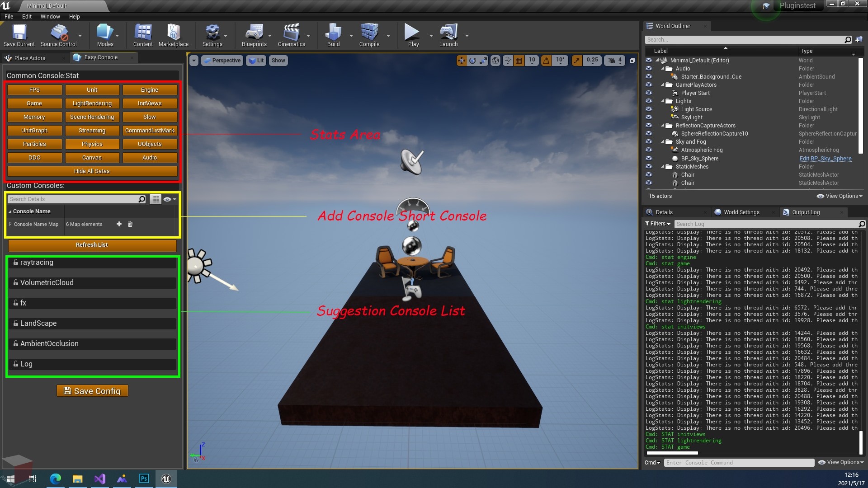Click the UnitGraph stat button

click(x=34, y=131)
